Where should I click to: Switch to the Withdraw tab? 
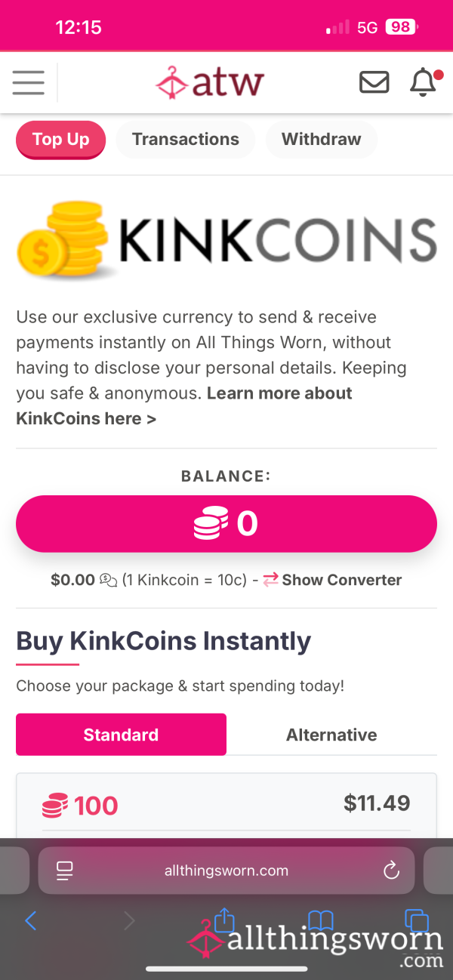pyautogui.click(x=322, y=140)
